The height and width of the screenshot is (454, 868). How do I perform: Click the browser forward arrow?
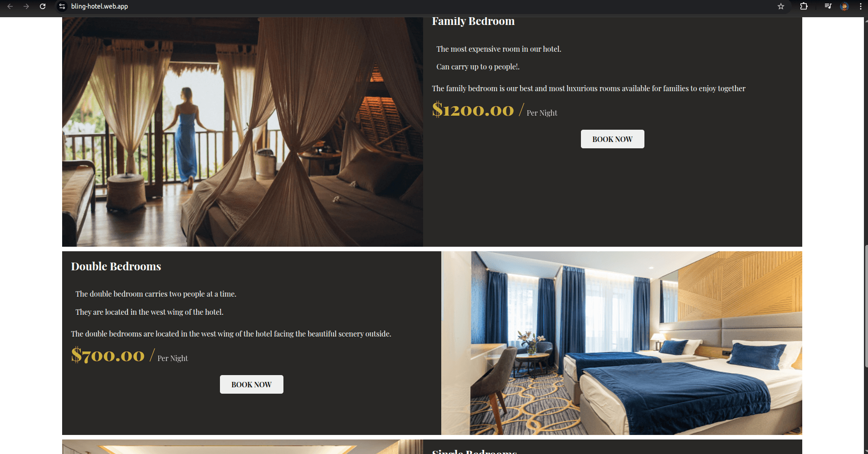click(x=26, y=6)
